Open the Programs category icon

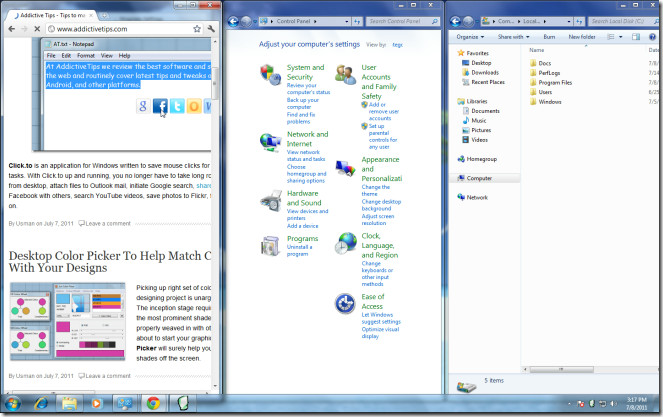[271, 246]
